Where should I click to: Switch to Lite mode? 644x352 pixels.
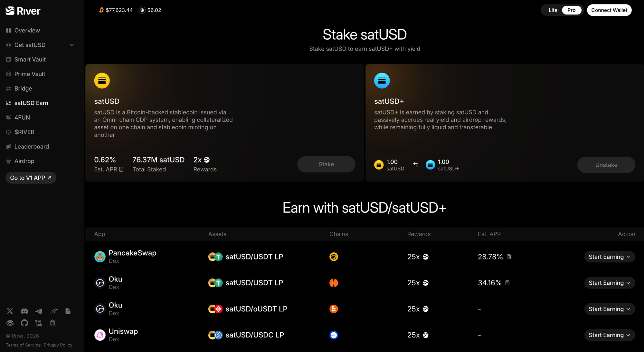click(553, 10)
